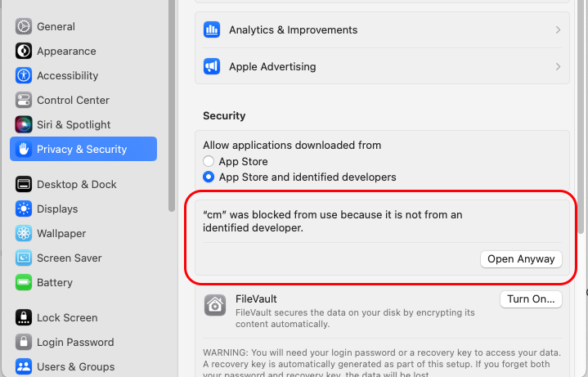The image size is (588, 377).
Task: Click the Lock Screen icon
Action: click(24, 318)
